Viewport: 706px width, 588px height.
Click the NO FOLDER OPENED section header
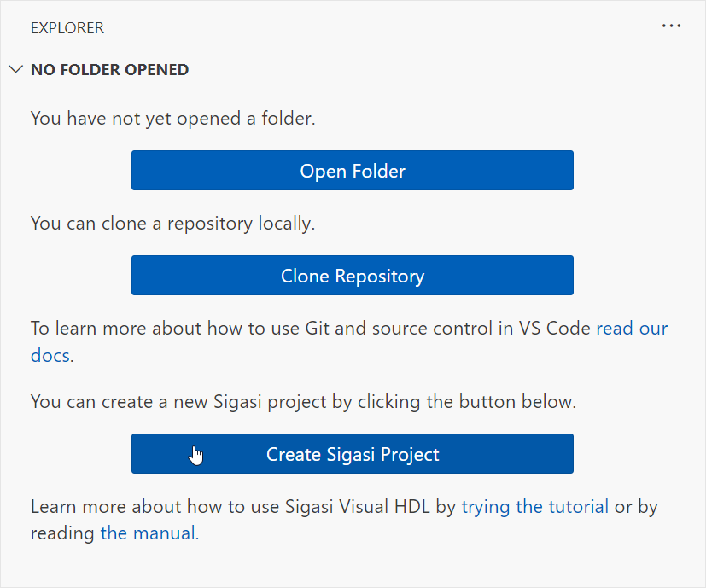tap(109, 70)
